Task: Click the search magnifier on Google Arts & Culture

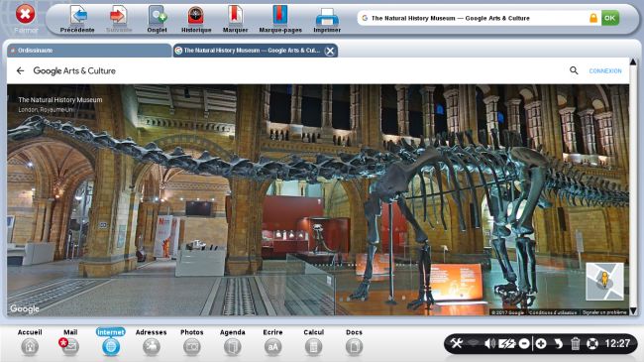Action: 574,70
